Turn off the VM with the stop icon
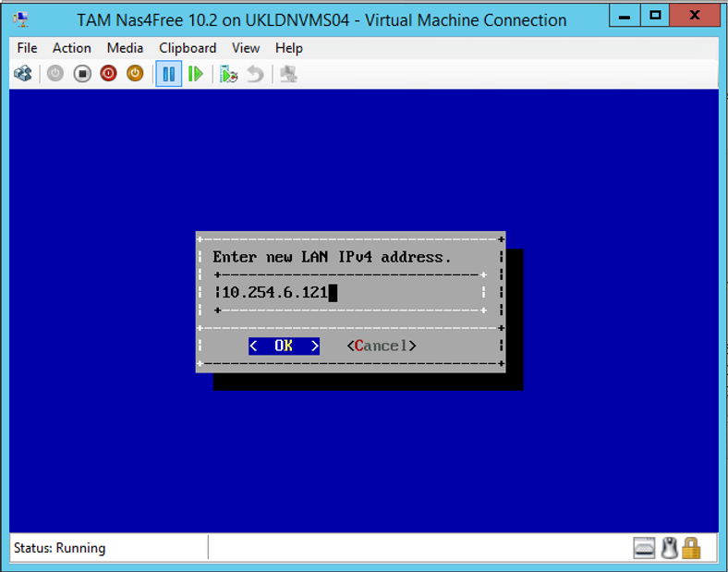 pos(82,73)
